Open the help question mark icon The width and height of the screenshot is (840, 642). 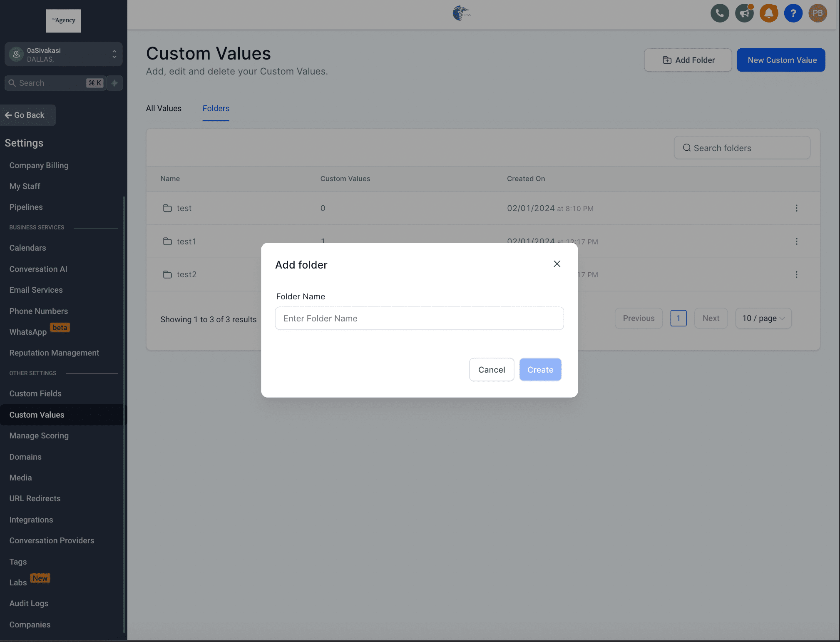[x=793, y=13]
